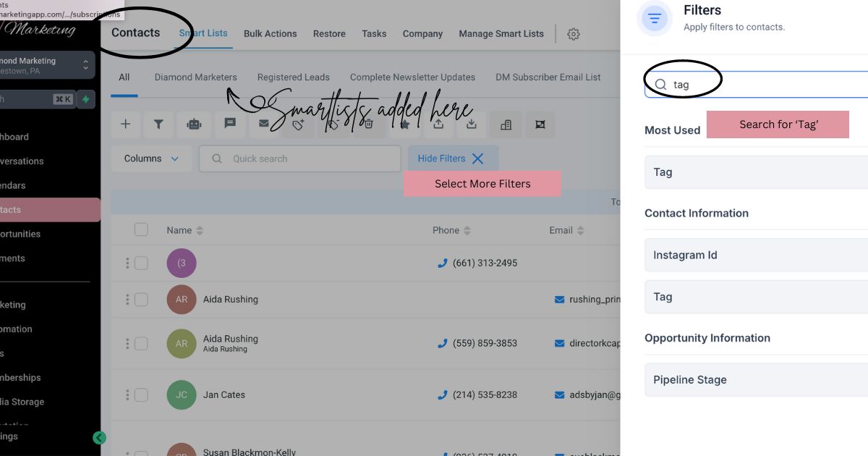This screenshot has width=868, height=456.
Task: Open the automation robot icon
Action: pos(194,124)
